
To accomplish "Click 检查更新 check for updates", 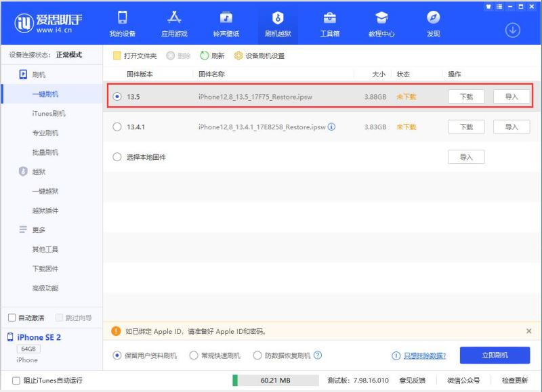I will (515, 380).
